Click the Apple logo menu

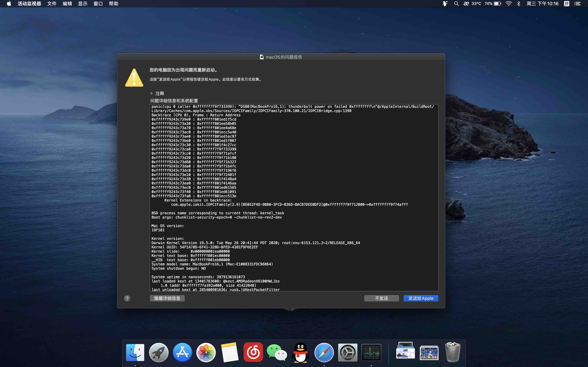9,4
